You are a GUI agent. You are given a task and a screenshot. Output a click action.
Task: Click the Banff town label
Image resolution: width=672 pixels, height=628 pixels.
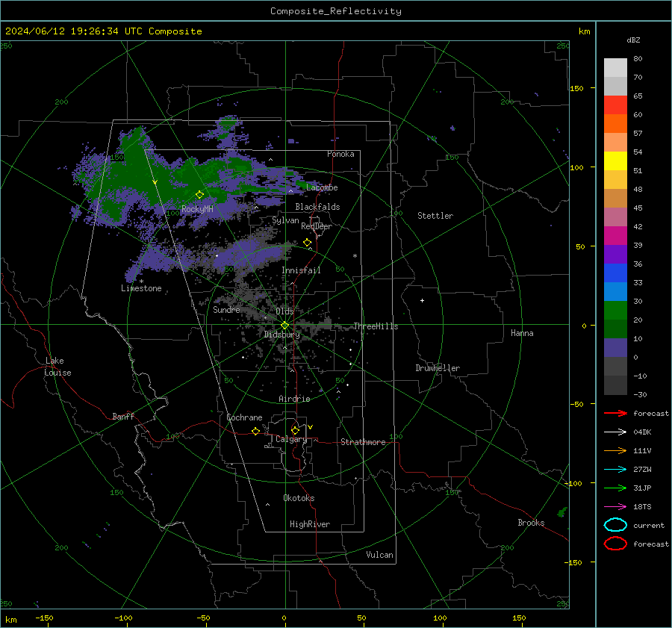pos(123,416)
